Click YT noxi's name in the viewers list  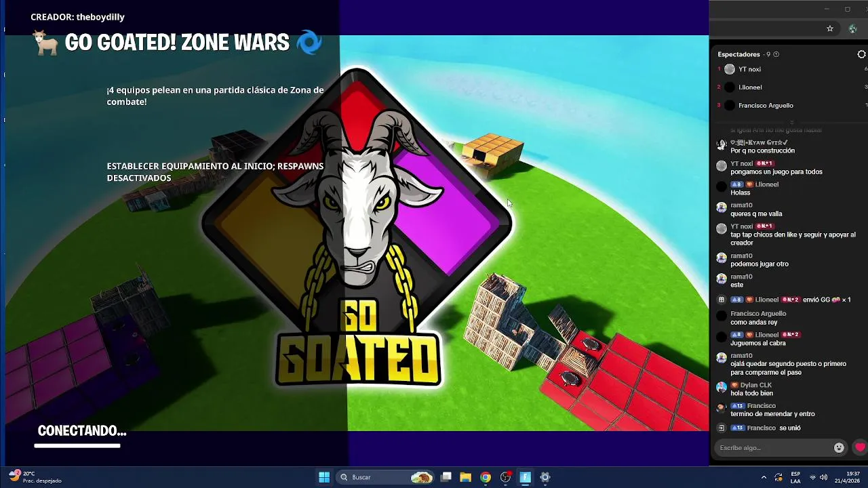click(x=749, y=69)
